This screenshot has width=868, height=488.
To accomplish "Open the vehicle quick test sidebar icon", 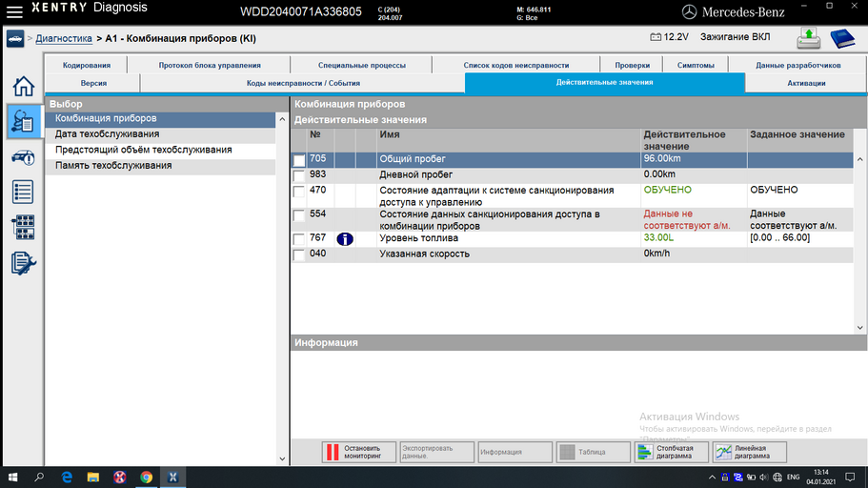I will click(x=23, y=157).
